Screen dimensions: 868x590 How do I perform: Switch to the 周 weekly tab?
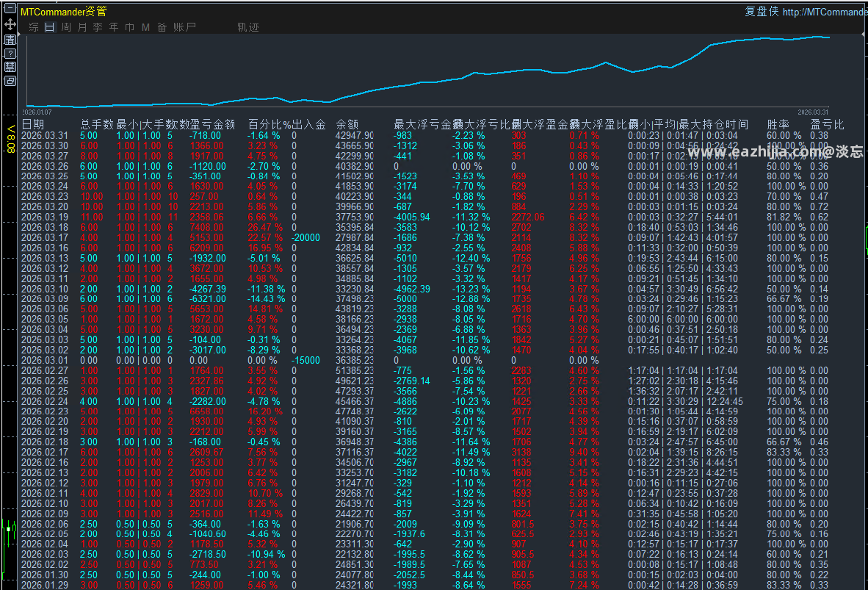(66, 27)
